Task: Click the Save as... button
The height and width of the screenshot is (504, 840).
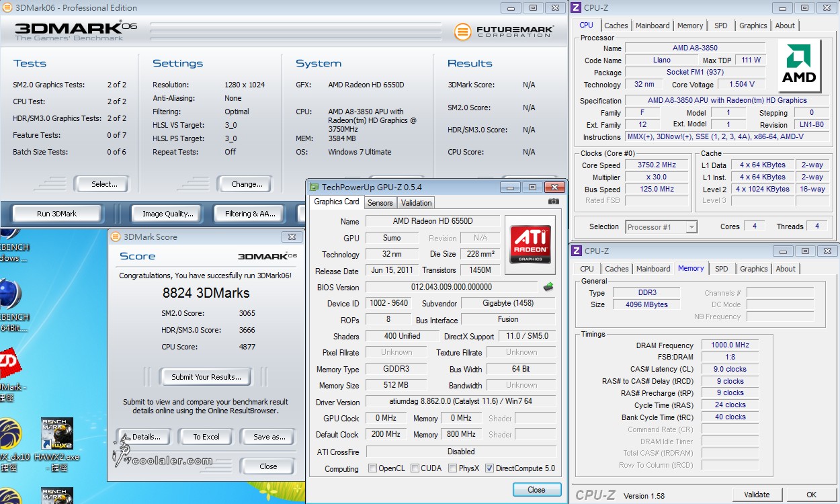Action: click(268, 437)
